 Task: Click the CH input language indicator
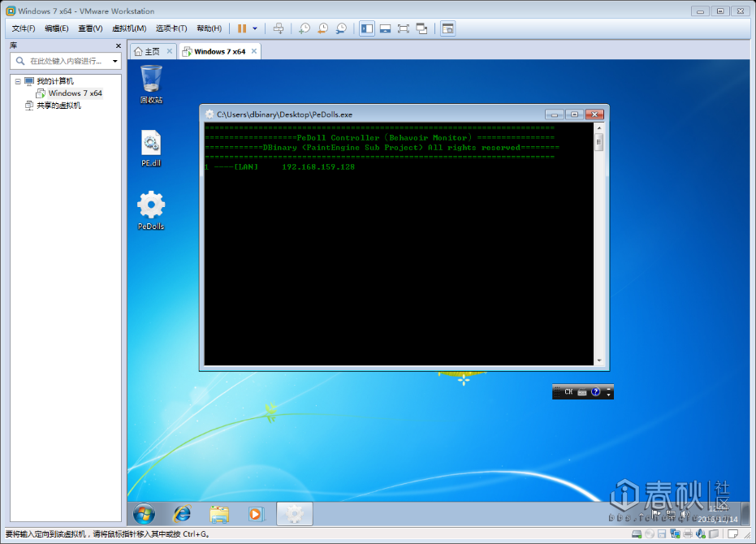[568, 391]
